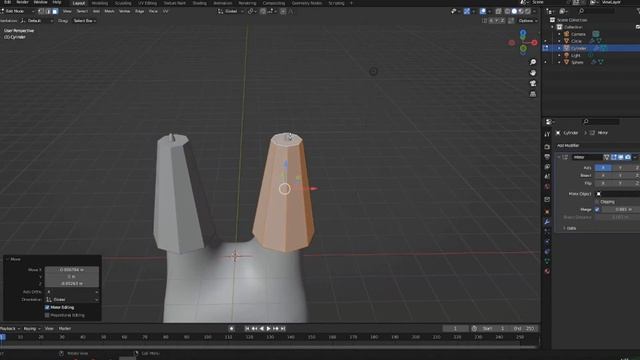Toggle proportional editing icon in header
The width and height of the screenshot is (640, 360).
(x=283, y=11)
